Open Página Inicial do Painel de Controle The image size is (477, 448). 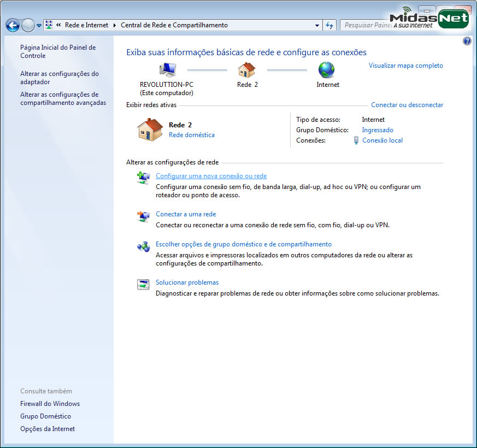click(x=57, y=51)
